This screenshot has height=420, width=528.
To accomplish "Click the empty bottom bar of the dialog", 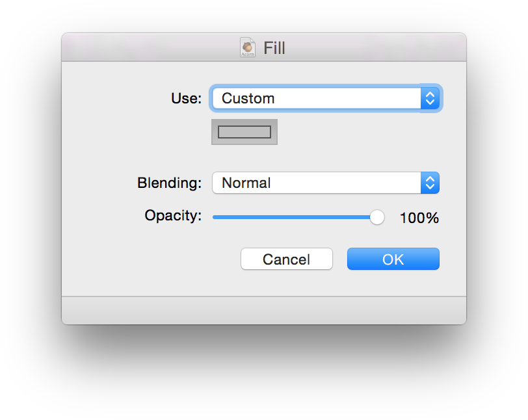I will pos(263,310).
